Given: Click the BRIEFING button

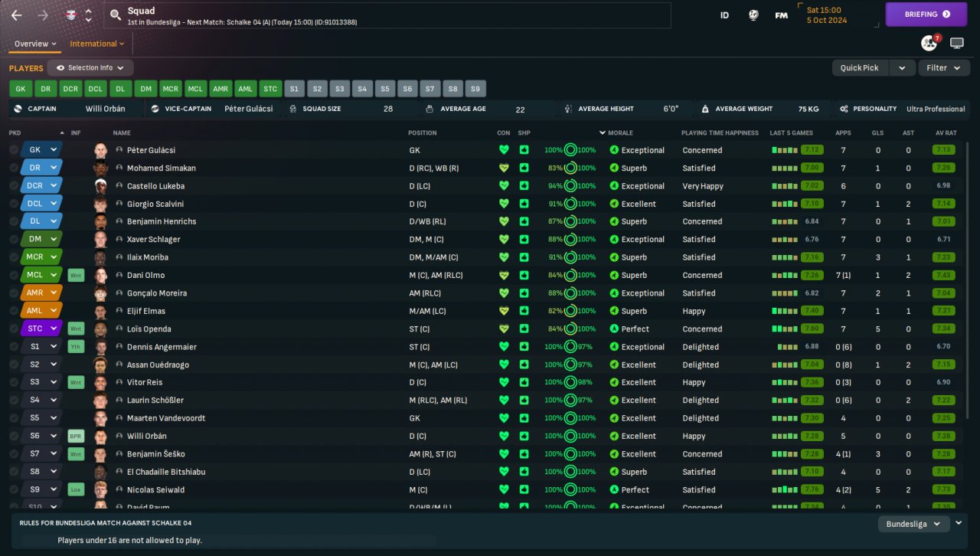Looking at the screenshot, I should tap(926, 15).
